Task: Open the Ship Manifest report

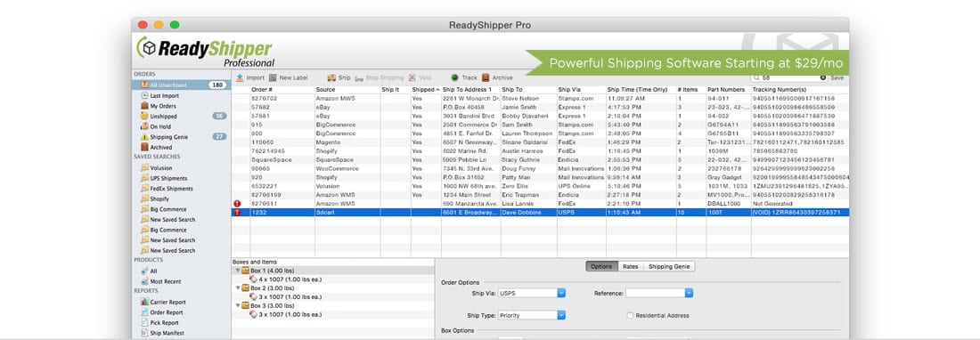Action: [167, 333]
